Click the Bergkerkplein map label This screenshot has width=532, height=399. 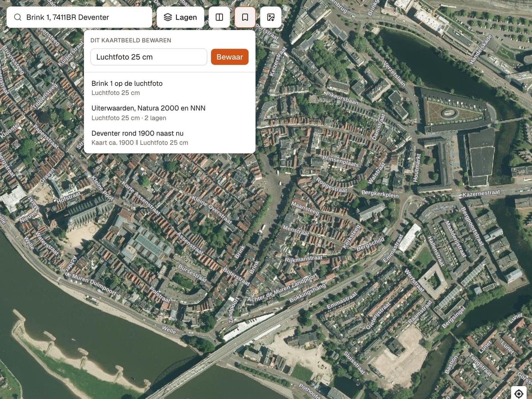tap(380, 194)
